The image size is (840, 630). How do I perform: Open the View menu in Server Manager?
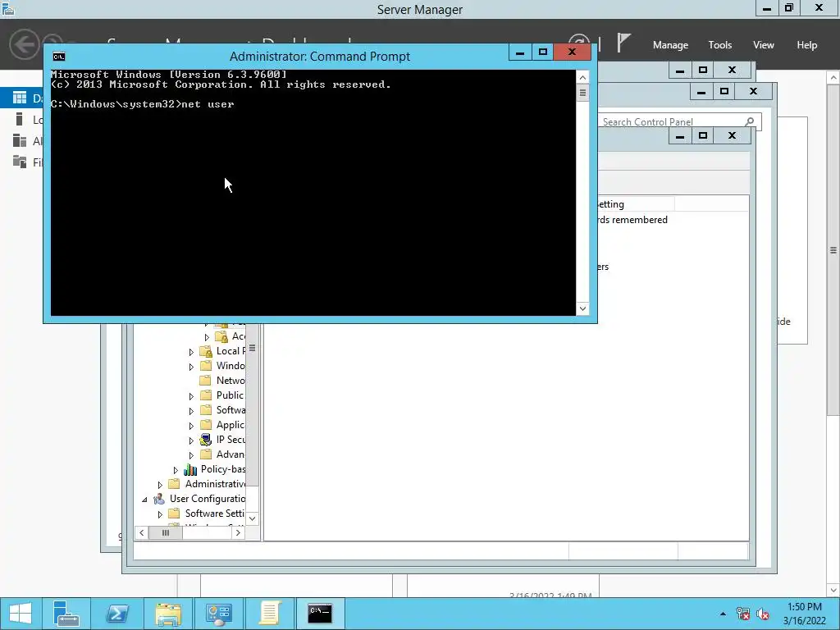click(763, 45)
